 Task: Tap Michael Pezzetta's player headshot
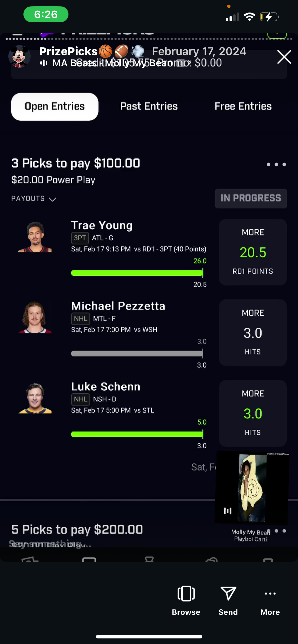click(x=35, y=317)
